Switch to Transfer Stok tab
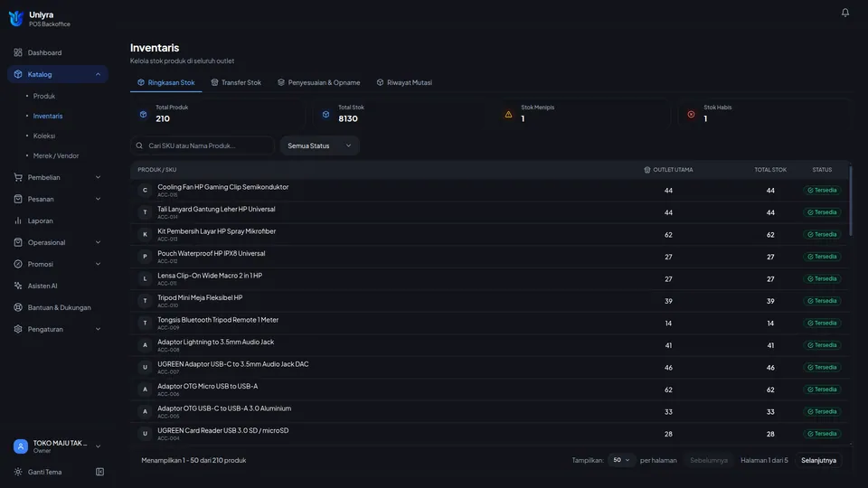Screen dimensions: 868x488 236,82
